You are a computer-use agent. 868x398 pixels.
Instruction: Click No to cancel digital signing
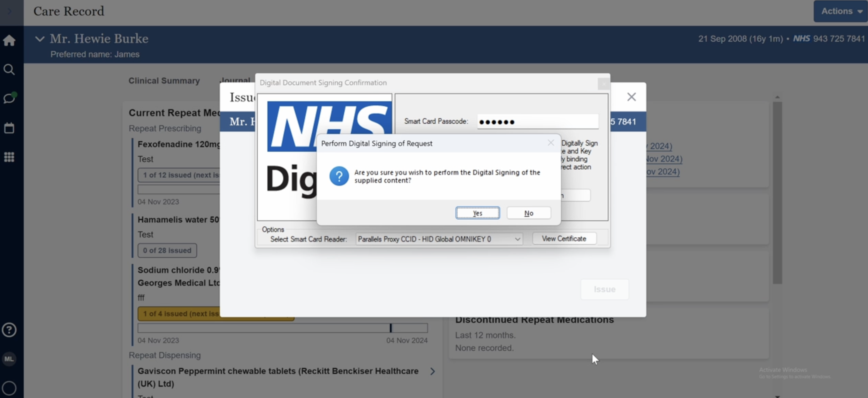[x=528, y=213]
